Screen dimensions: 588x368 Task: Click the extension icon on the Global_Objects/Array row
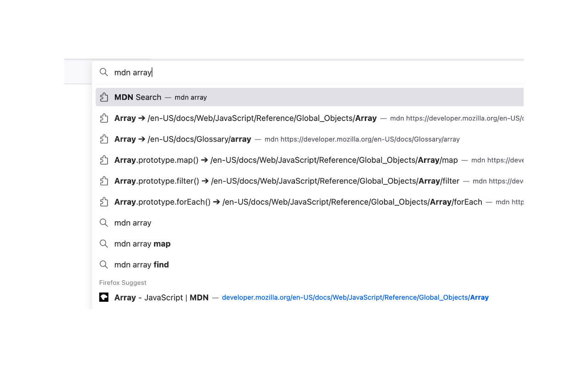pos(104,118)
